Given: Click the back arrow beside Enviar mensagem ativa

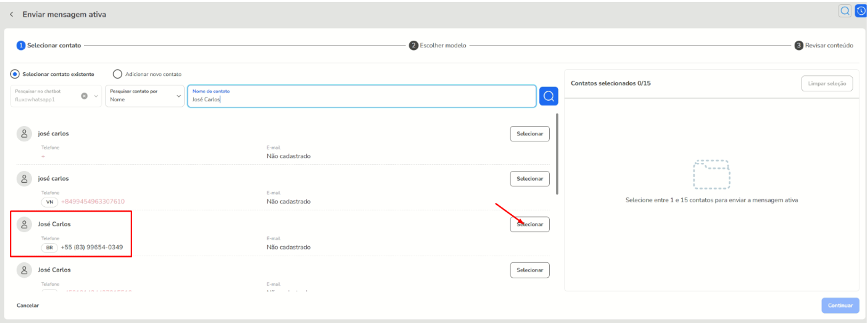Looking at the screenshot, I should click(x=13, y=14).
